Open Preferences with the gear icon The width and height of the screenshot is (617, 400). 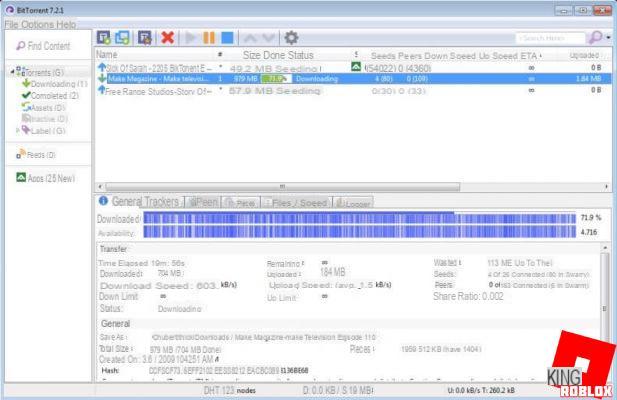click(x=291, y=38)
